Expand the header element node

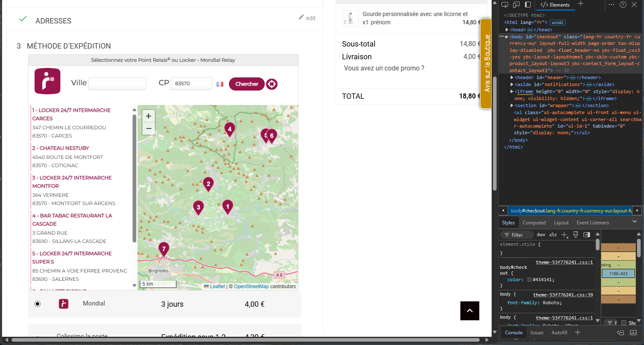click(x=512, y=77)
